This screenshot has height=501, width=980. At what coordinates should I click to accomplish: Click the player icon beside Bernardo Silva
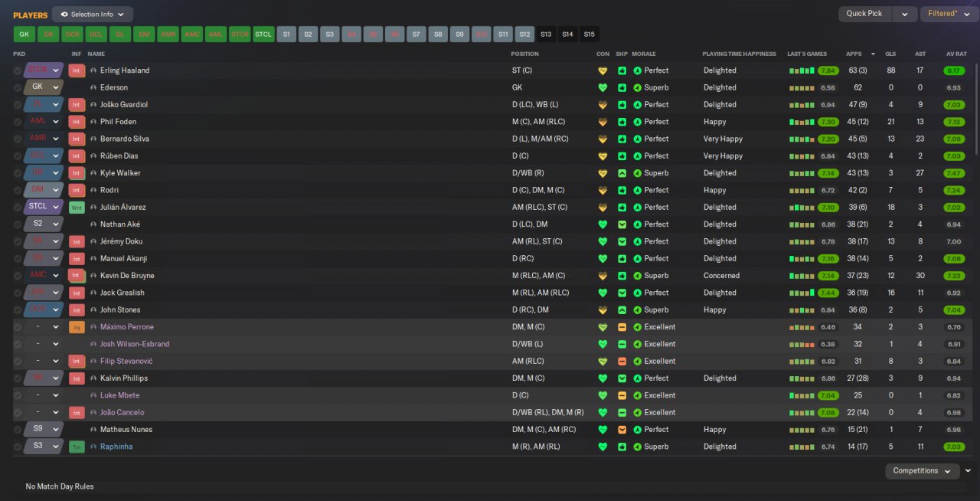pos(93,139)
